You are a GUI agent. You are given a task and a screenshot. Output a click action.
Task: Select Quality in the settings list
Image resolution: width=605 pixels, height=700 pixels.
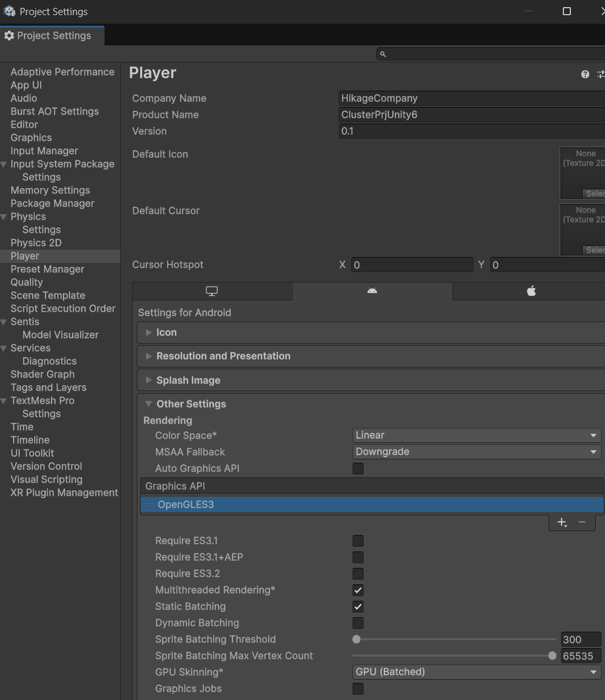pos(26,282)
